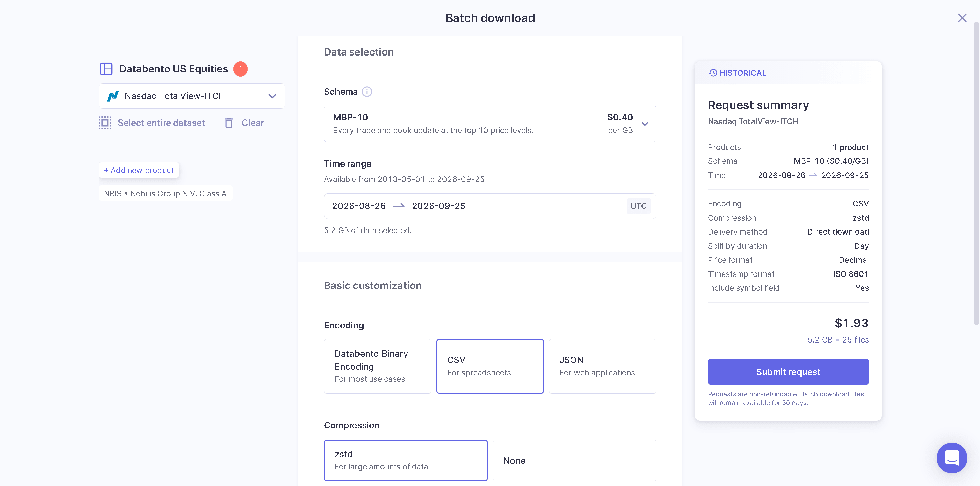
Task: Click the end date 2026-09-25 field
Action: pyautogui.click(x=438, y=206)
